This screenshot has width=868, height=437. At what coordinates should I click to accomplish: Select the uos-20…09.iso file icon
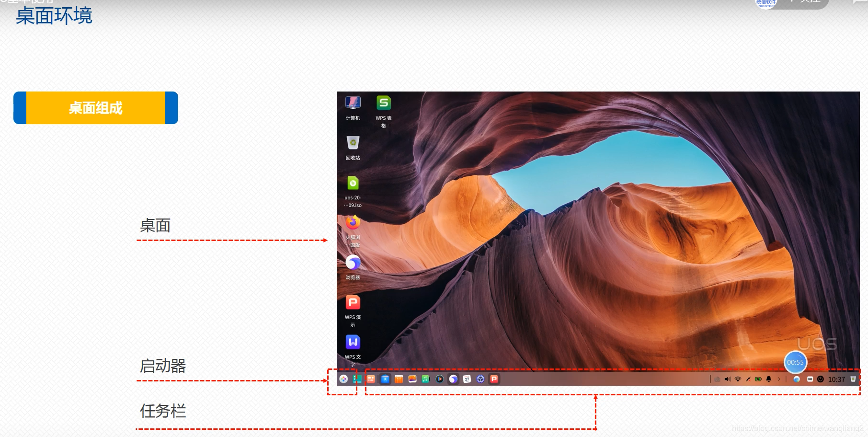click(353, 183)
